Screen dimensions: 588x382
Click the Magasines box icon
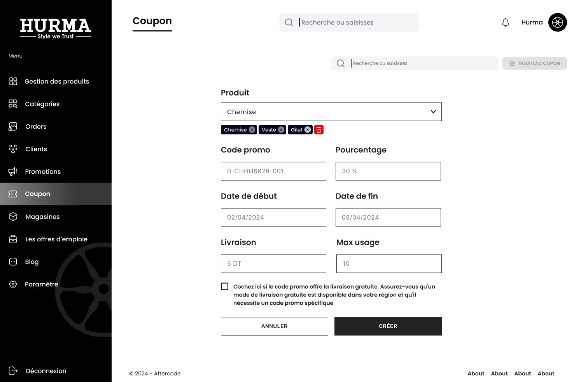13,217
